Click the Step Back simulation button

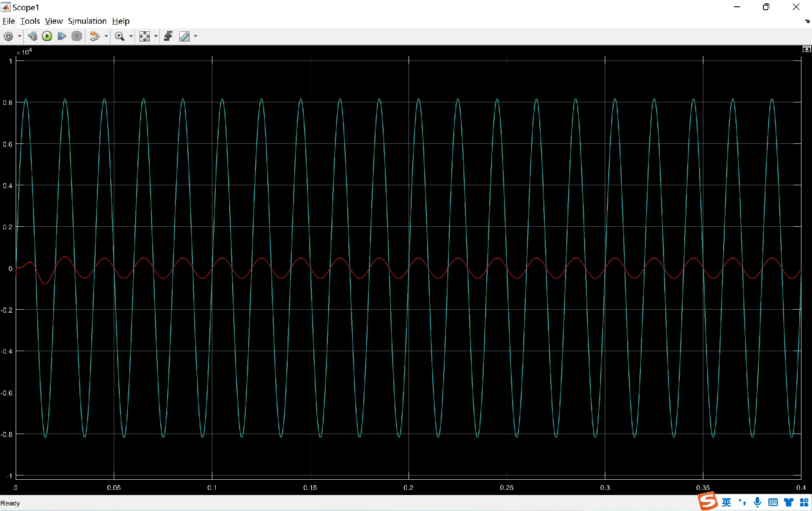click(33, 36)
